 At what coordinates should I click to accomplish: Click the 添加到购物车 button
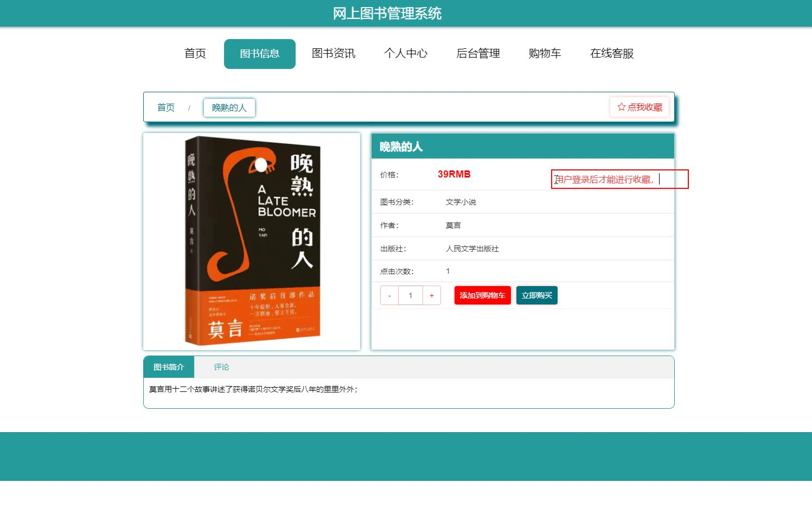coord(482,295)
